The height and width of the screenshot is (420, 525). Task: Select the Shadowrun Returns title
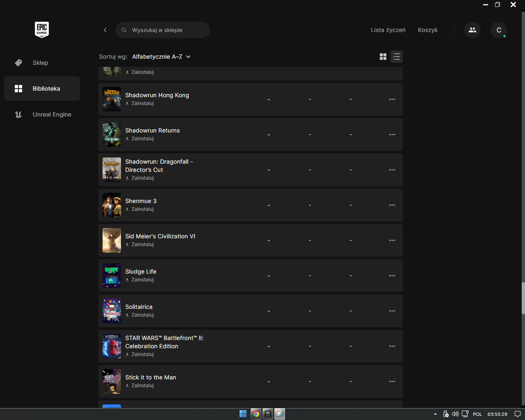click(x=153, y=130)
